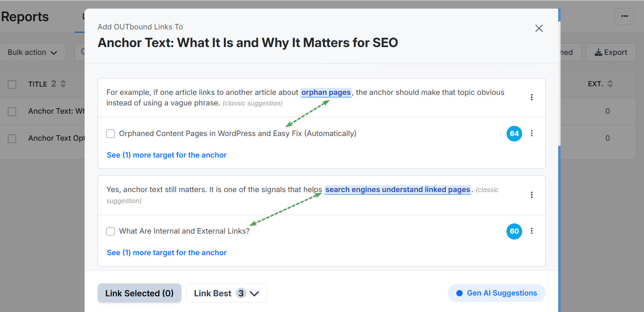Click search engines understand linked pages anchor

pos(398,190)
